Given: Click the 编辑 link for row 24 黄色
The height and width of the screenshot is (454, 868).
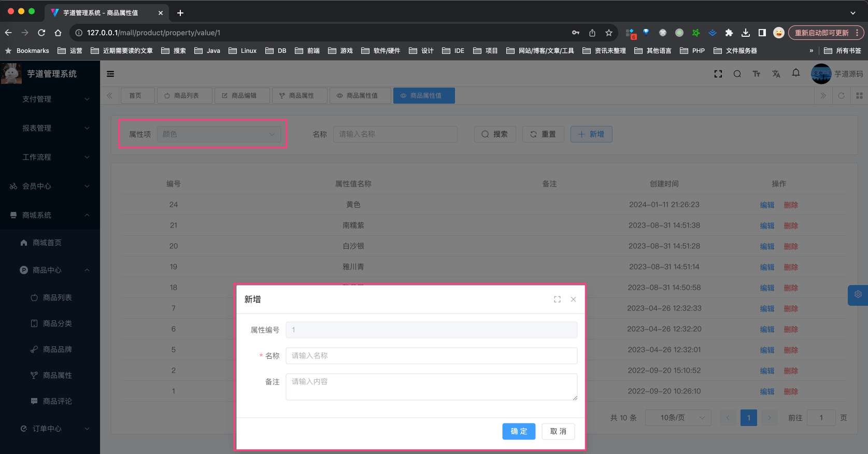Looking at the screenshot, I should (766, 205).
